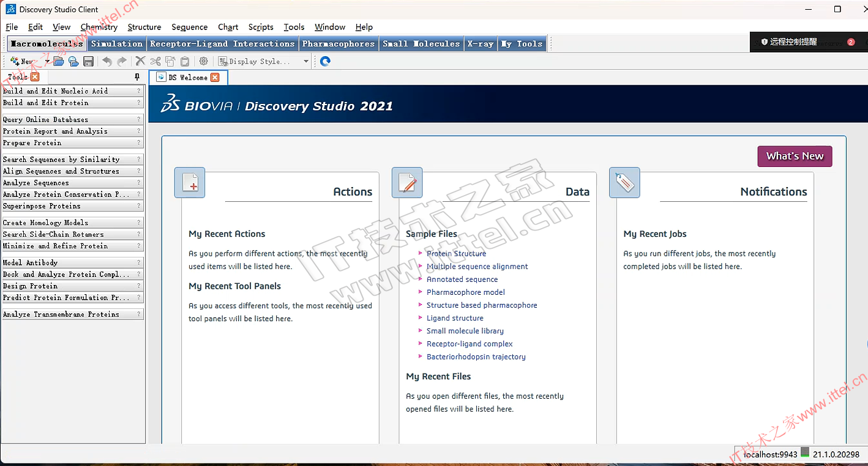The height and width of the screenshot is (466, 868).
Task: Open help for Design Protein
Action: tap(139, 286)
